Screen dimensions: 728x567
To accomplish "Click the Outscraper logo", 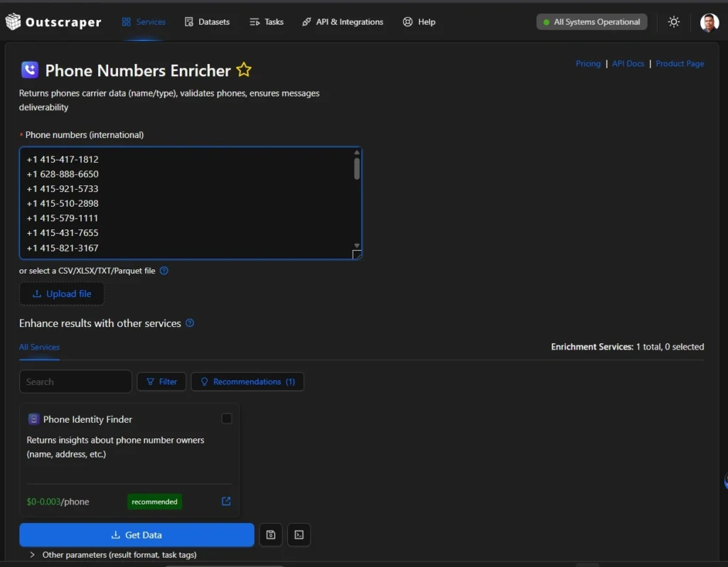I will (x=53, y=22).
